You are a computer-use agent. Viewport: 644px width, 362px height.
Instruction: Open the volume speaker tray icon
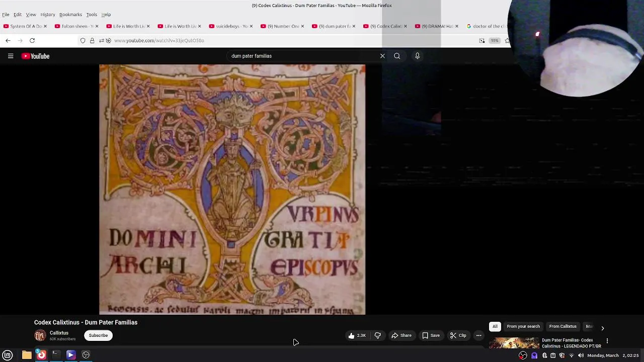tap(581, 355)
